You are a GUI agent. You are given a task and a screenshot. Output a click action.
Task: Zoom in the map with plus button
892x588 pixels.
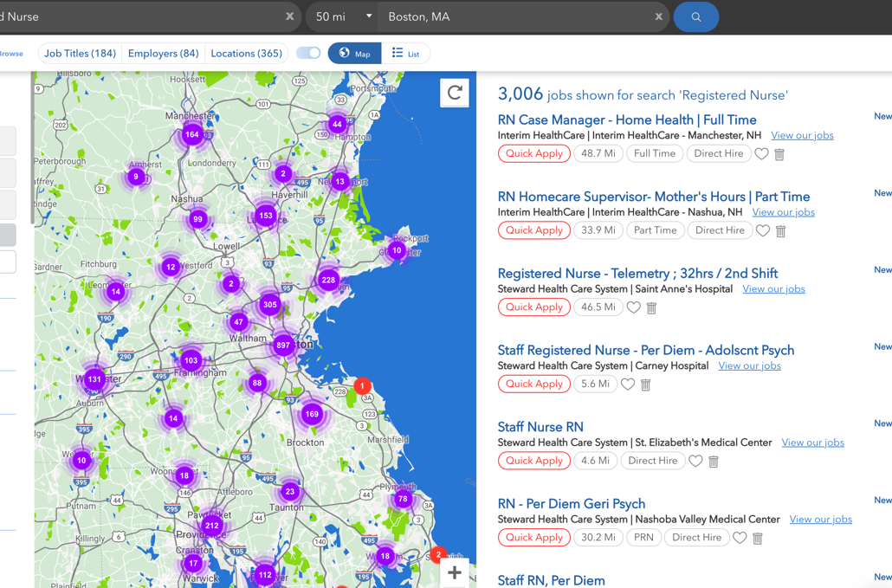coord(454,572)
